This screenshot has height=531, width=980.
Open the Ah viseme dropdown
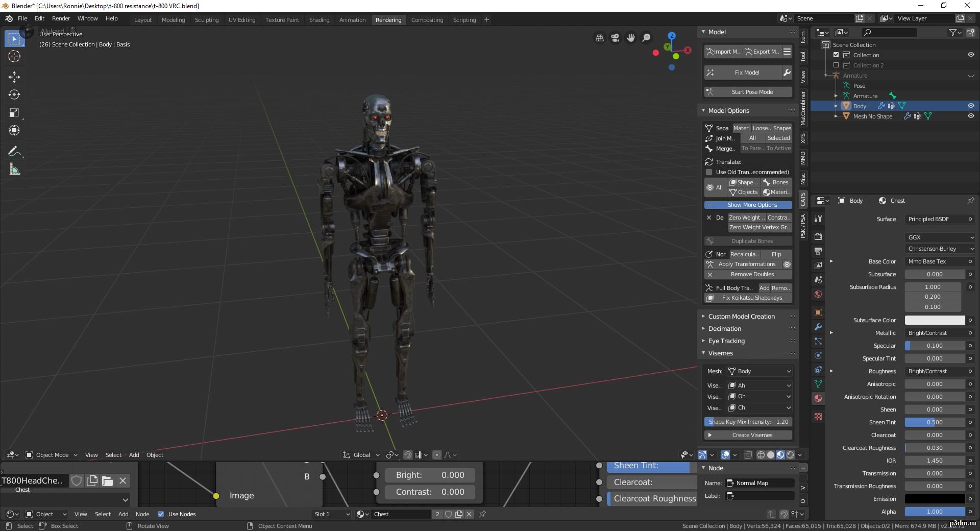tap(759, 385)
